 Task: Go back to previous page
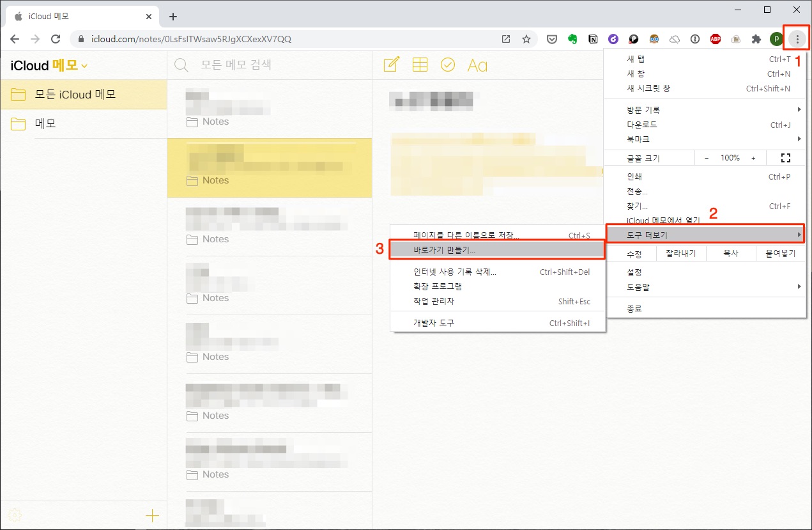point(15,39)
